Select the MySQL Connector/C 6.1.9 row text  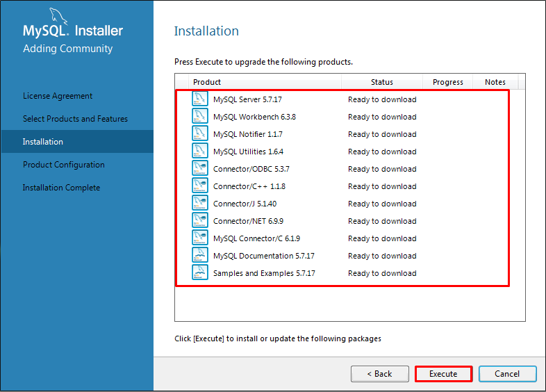click(256, 238)
